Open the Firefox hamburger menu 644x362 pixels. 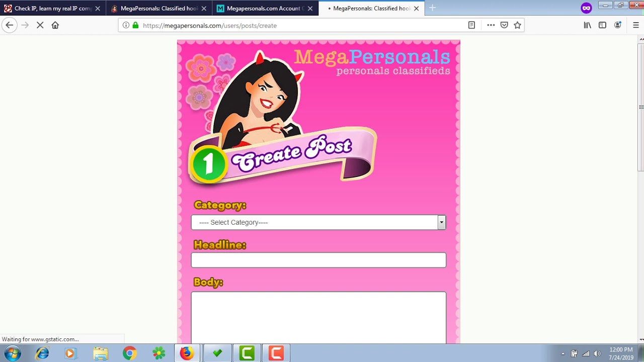point(635,25)
